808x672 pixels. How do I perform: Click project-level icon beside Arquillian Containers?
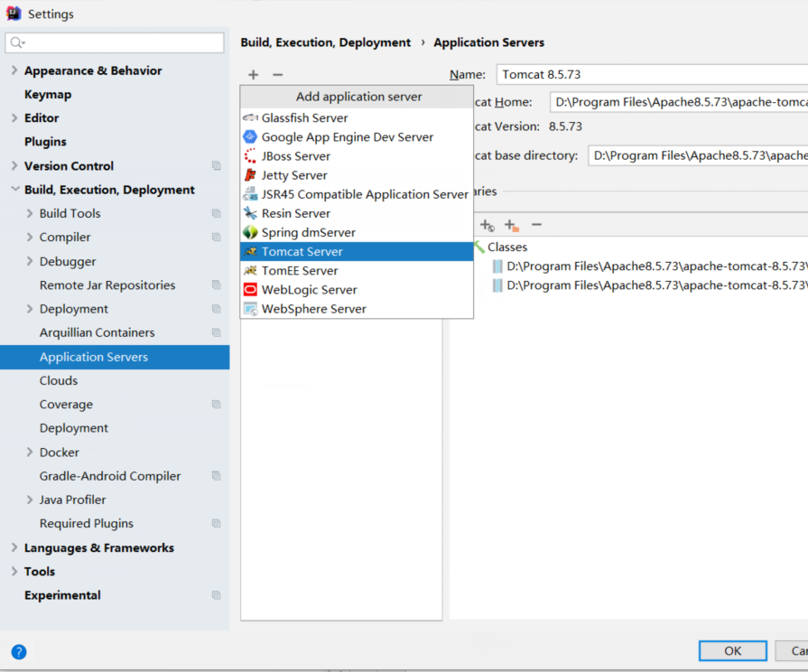tap(217, 332)
